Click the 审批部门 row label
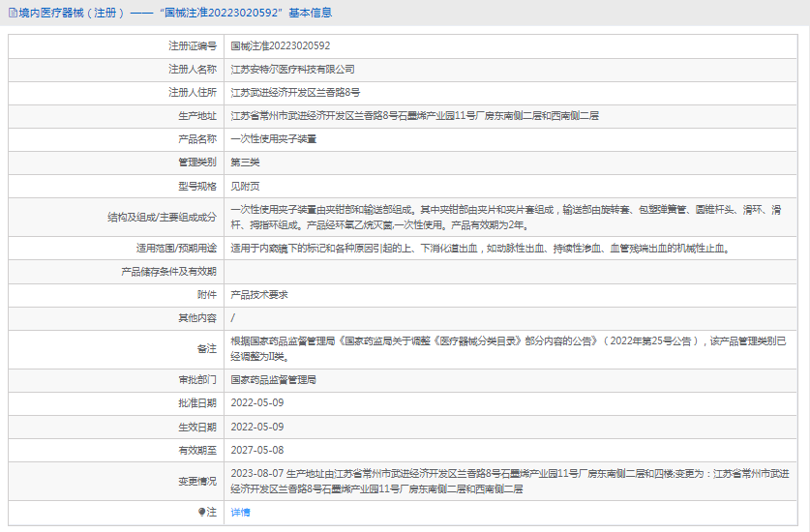This screenshot has width=810, height=532. (x=197, y=379)
